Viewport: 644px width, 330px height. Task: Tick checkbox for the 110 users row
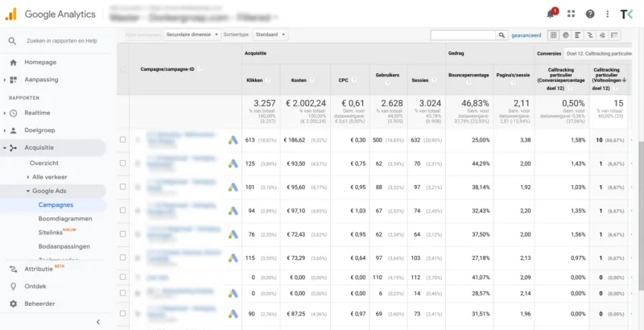click(123, 277)
